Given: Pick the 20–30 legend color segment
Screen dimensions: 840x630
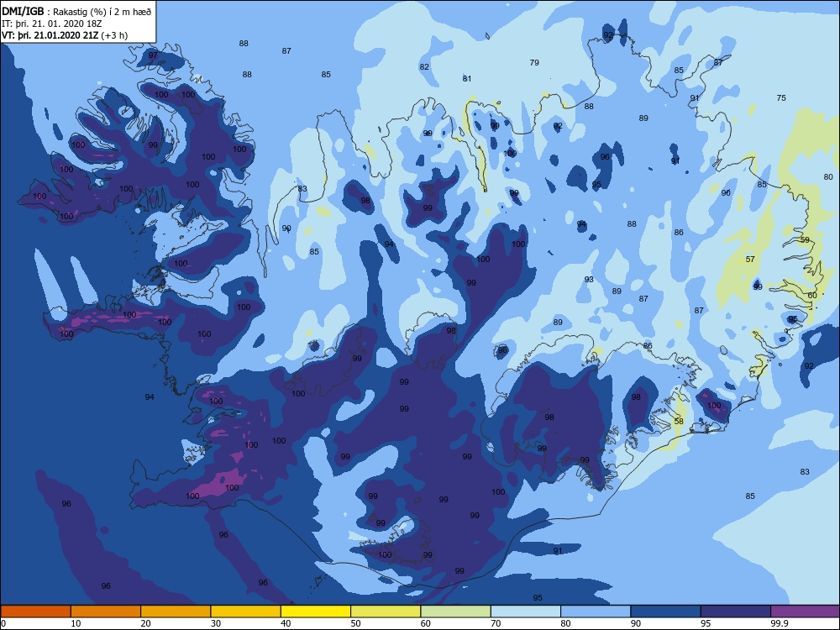Looking at the screenshot, I should [176, 612].
